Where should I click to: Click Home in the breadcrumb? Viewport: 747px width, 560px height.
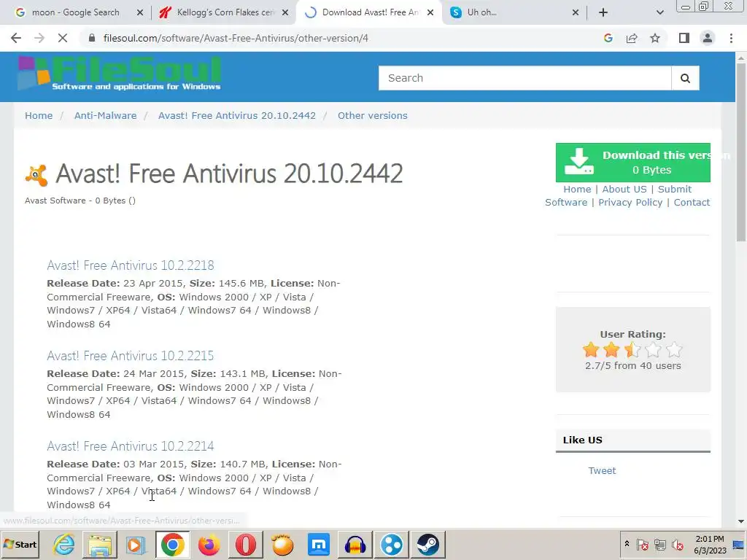tap(39, 116)
